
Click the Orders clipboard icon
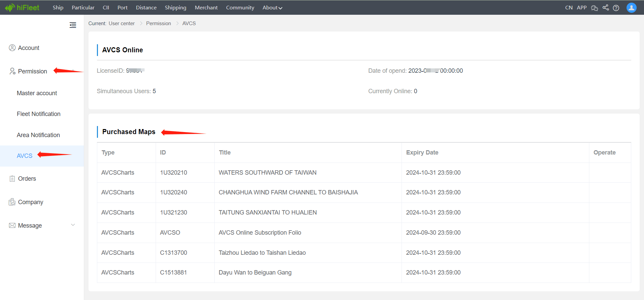click(x=12, y=178)
